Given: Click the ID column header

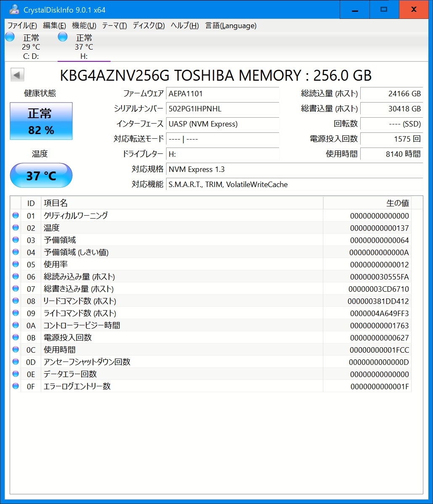Looking at the screenshot, I should point(31,203).
